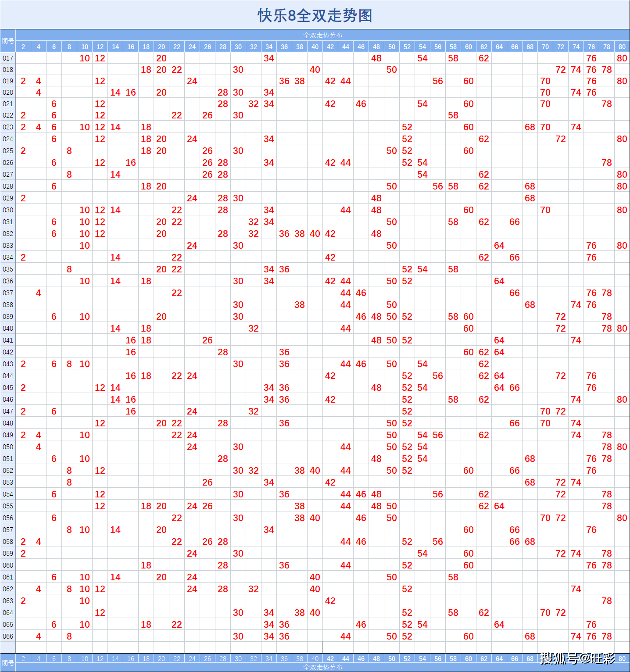This screenshot has width=630, height=672.
Task: Select column header 52 in bottom header row
Action: pos(407,658)
